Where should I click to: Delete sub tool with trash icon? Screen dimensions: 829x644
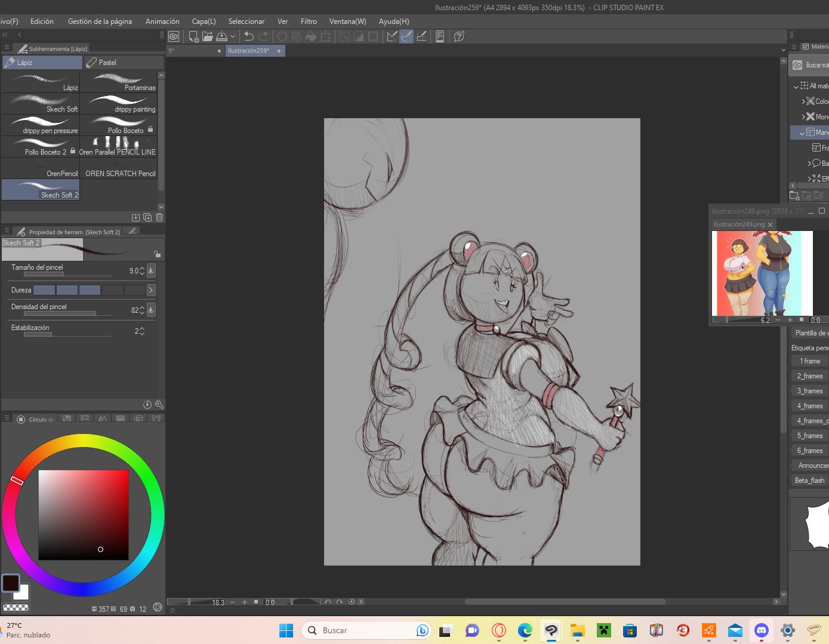tap(159, 218)
